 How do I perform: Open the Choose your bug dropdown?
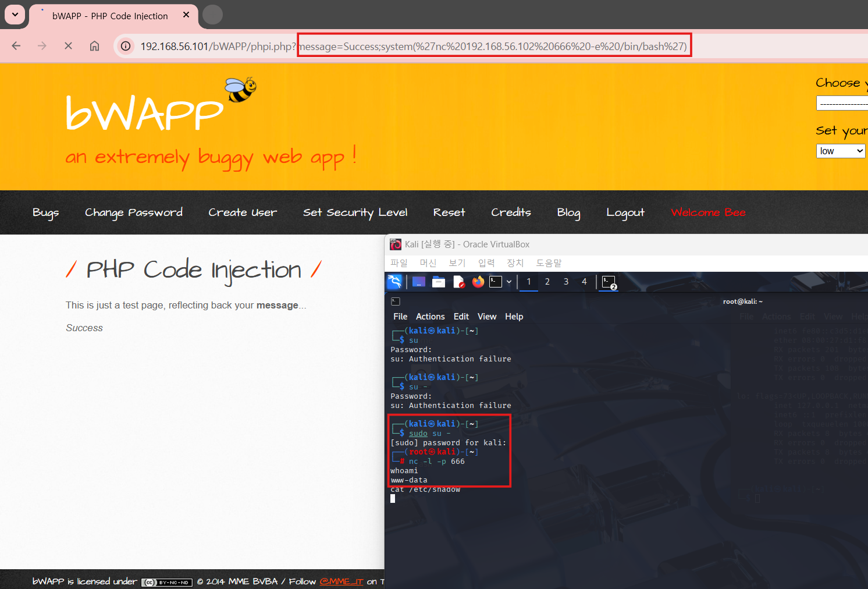point(842,104)
